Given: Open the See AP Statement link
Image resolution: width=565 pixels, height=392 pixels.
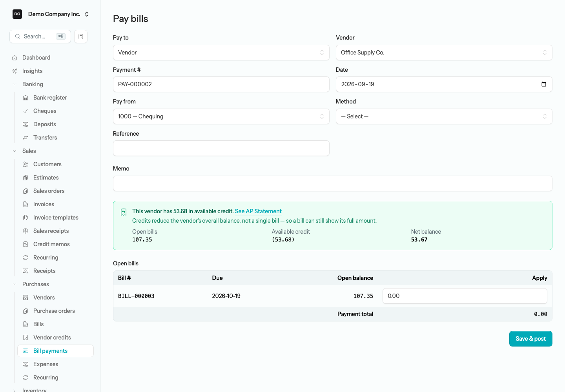Looking at the screenshot, I should (258, 211).
